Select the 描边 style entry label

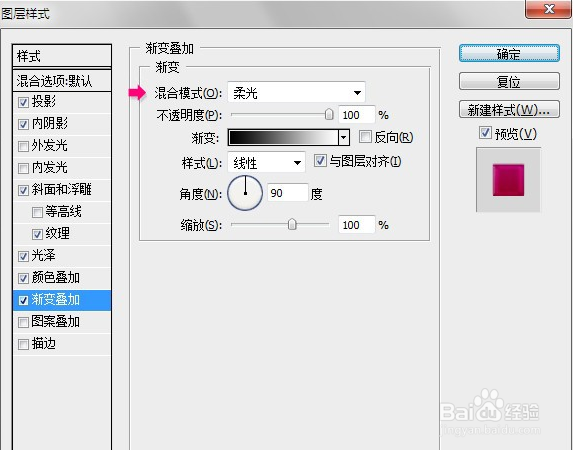[43, 343]
